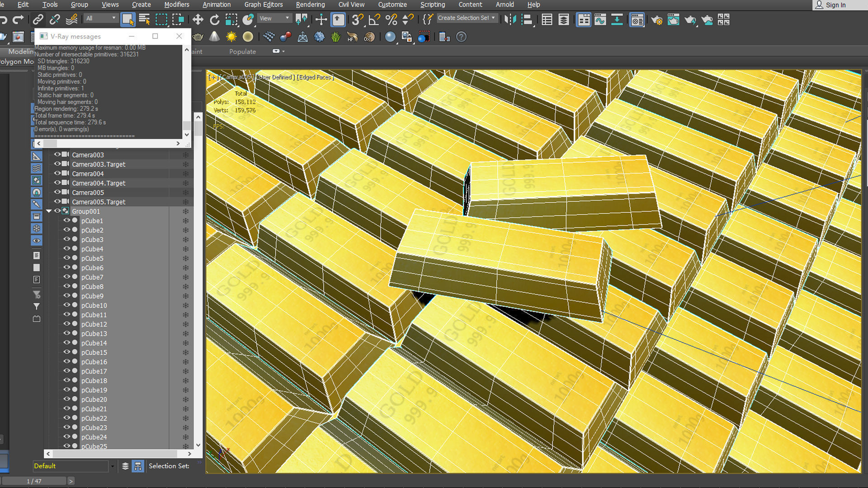Click the Align tool icon
868x488 pixels.
click(x=527, y=19)
